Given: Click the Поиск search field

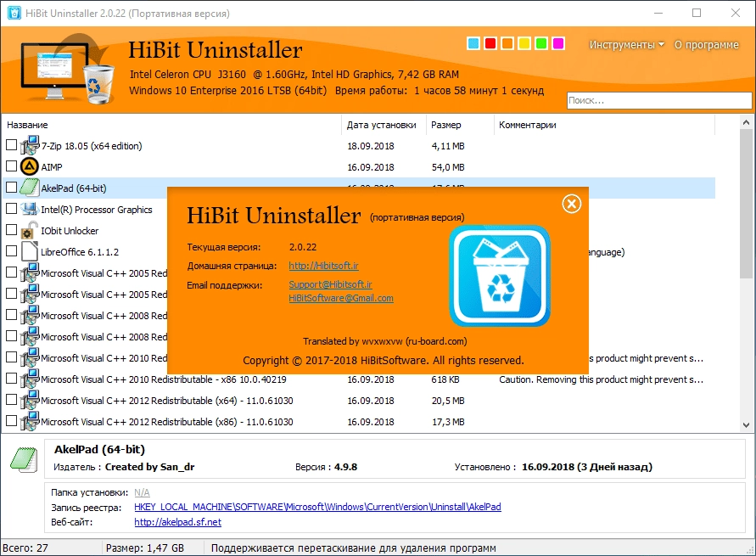Looking at the screenshot, I should click(659, 100).
